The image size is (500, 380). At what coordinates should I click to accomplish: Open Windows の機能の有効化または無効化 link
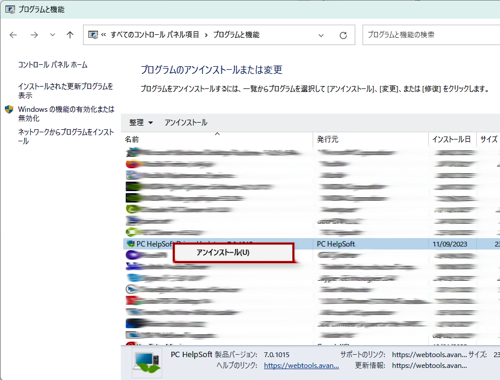tap(66, 113)
